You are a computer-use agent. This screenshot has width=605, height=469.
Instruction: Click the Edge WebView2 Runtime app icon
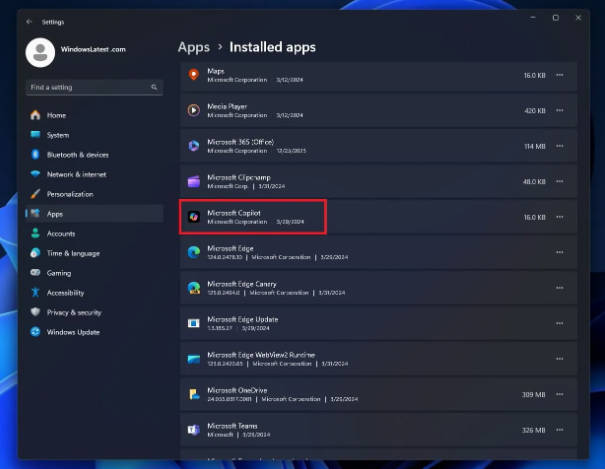tap(194, 359)
